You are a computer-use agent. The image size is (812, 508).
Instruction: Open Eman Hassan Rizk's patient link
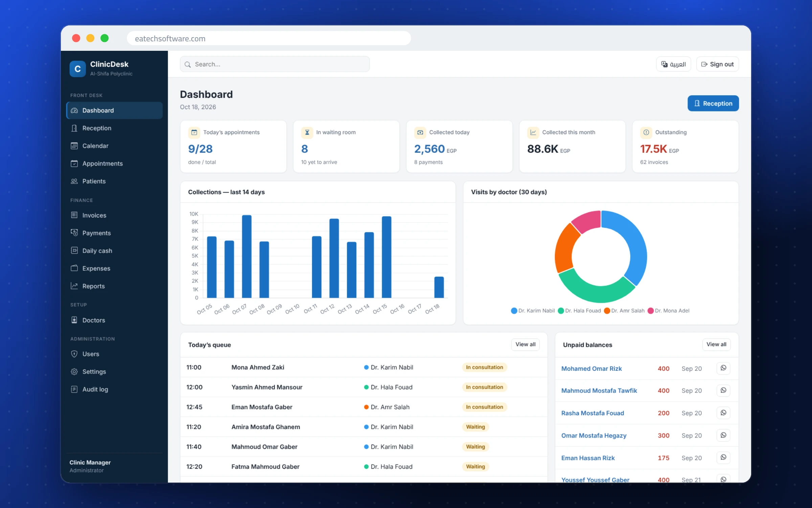point(588,458)
